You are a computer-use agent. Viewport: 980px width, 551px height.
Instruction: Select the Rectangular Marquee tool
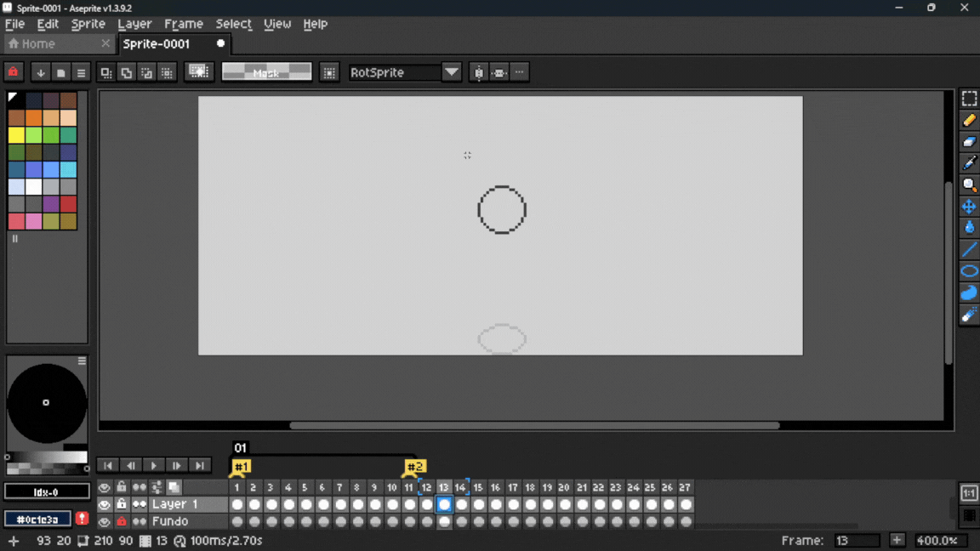[969, 99]
